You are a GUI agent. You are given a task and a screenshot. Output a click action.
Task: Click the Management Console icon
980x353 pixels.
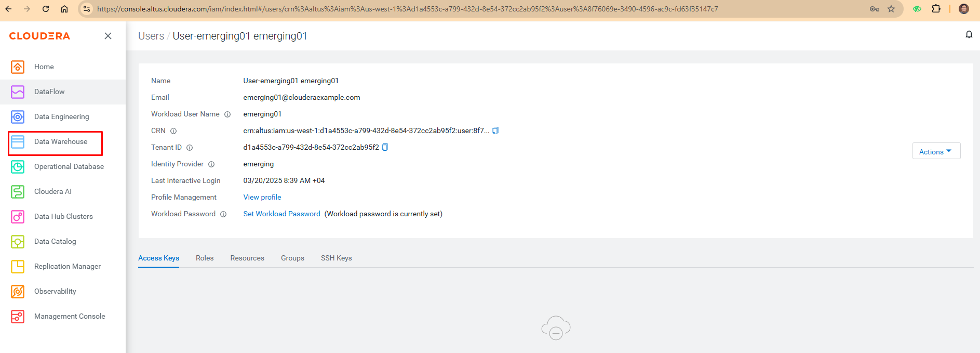(18, 317)
